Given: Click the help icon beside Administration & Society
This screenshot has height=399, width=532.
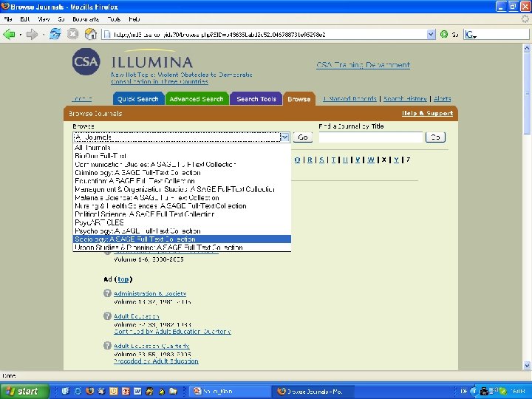Looking at the screenshot, I should tap(107, 293).
